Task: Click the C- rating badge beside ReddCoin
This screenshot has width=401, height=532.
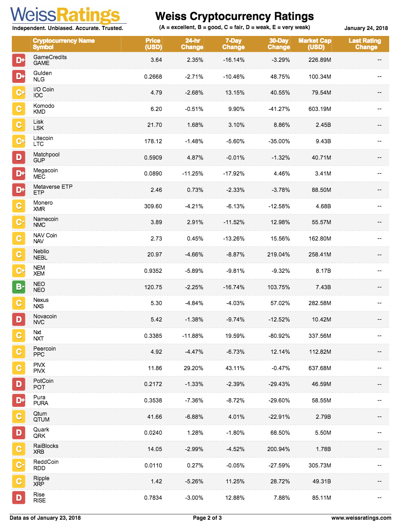Action: tap(19, 465)
